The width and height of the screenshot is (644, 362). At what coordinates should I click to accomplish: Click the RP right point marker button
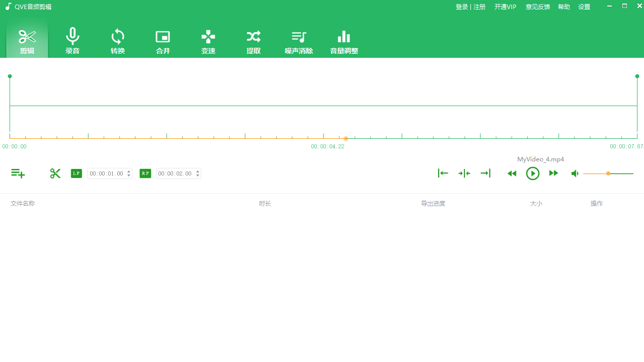click(x=145, y=173)
